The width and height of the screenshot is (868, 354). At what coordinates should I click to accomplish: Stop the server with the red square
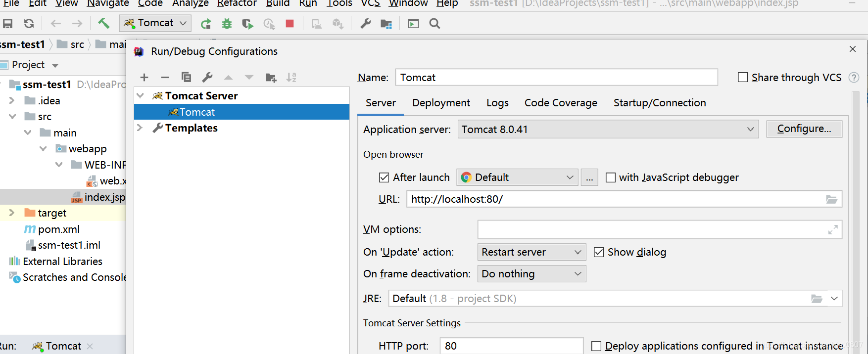coord(290,23)
